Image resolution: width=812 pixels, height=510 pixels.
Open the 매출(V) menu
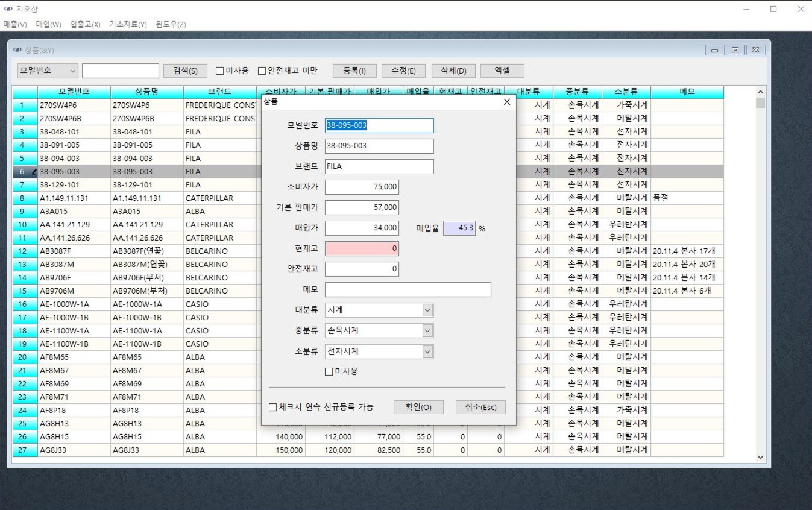15,24
